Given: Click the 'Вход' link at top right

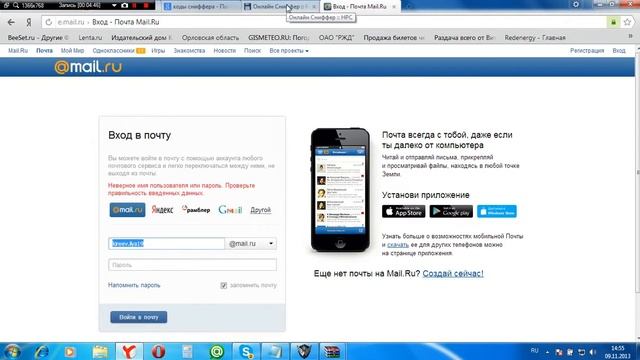Looking at the screenshot, I should coord(619,51).
